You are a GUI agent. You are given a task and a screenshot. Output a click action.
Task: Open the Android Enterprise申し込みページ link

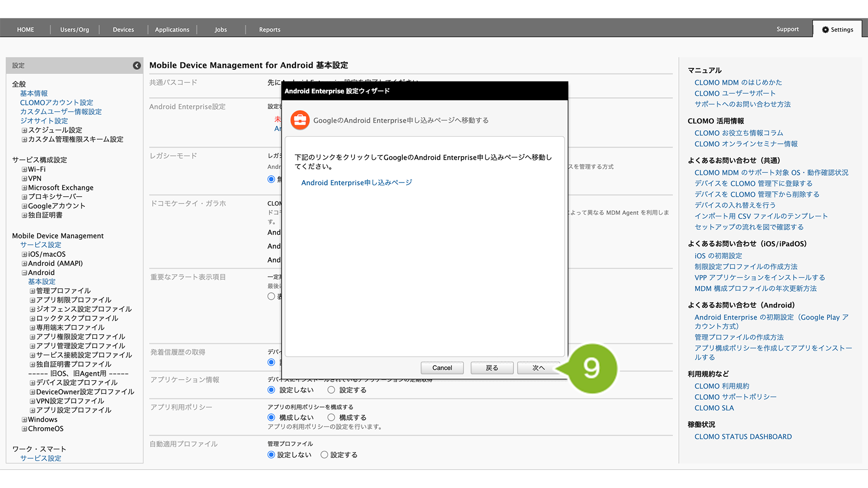(x=357, y=183)
